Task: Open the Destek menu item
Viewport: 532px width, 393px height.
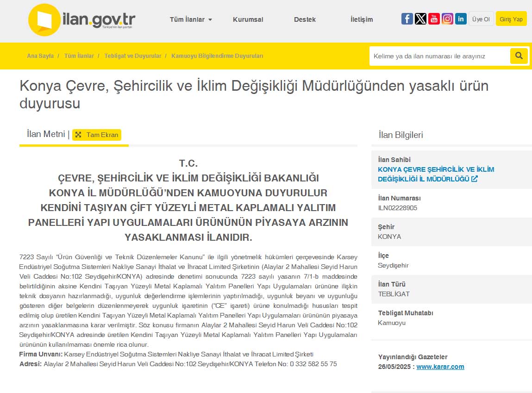Action: point(305,19)
